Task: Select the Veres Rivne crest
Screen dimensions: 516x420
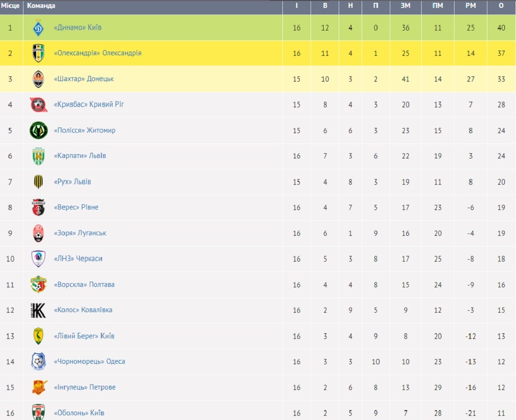Action: pyautogui.click(x=38, y=207)
